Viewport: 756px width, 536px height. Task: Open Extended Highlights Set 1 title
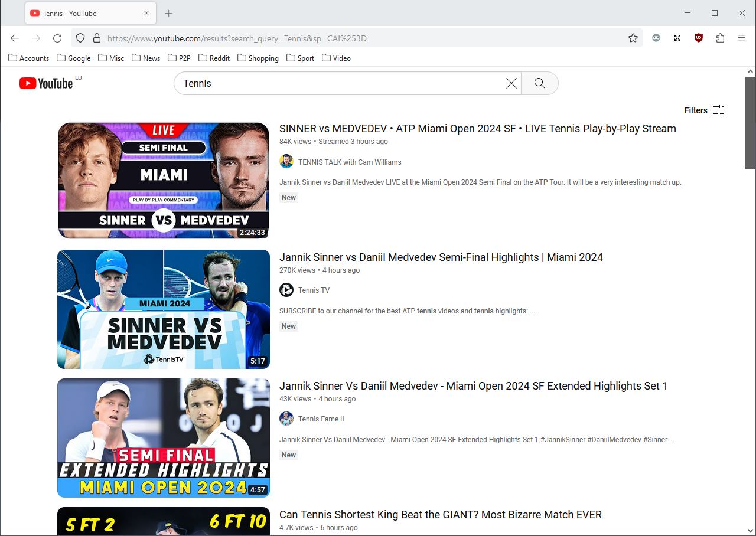coord(473,386)
